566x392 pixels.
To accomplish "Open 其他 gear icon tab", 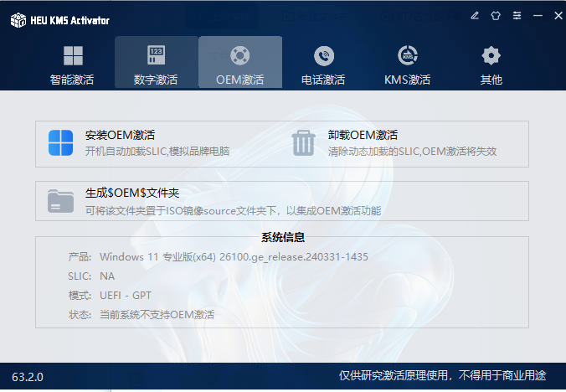I will [x=491, y=62].
